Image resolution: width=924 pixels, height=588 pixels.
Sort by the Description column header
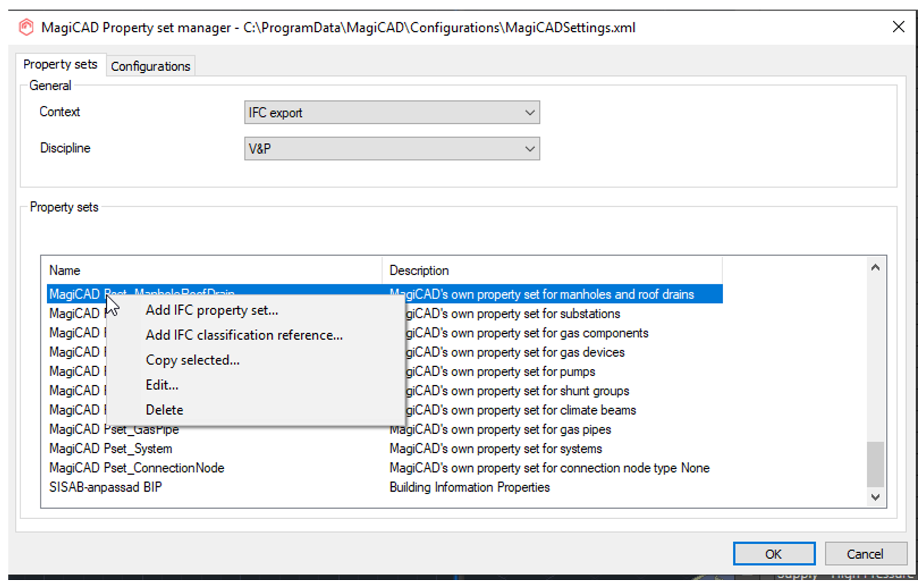tap(553, 270)
